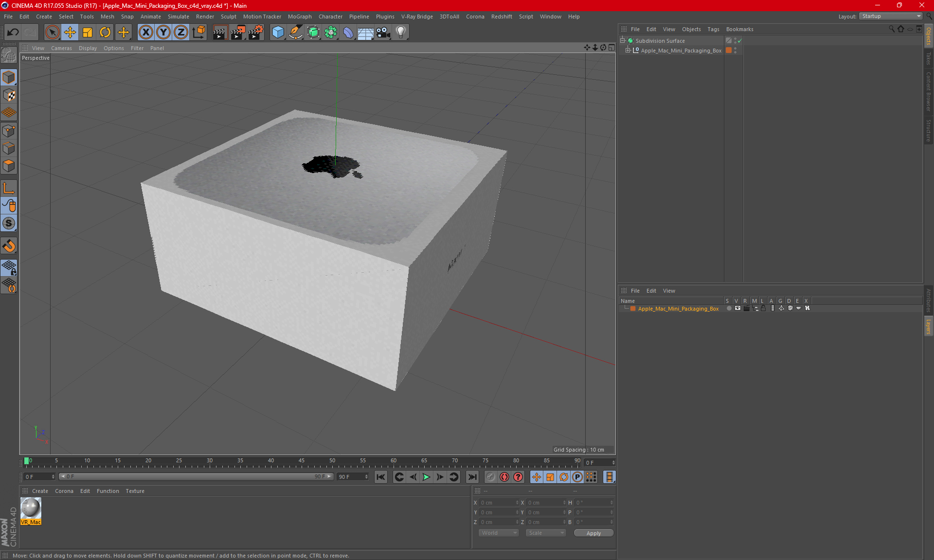Viewport: 934px width, 560px height.
Task: Click the Apply button in coordinates
Action: point(593,533)
